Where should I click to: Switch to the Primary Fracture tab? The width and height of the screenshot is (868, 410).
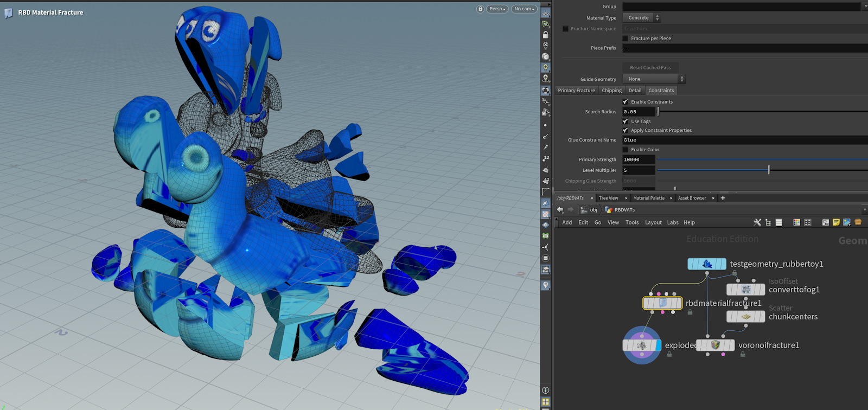click(576, 91)
